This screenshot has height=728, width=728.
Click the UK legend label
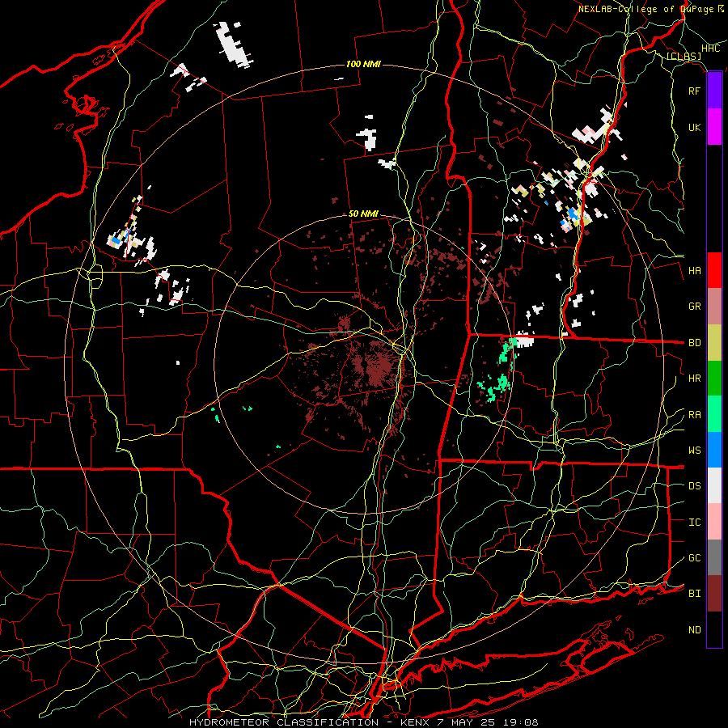click(694, 127)
